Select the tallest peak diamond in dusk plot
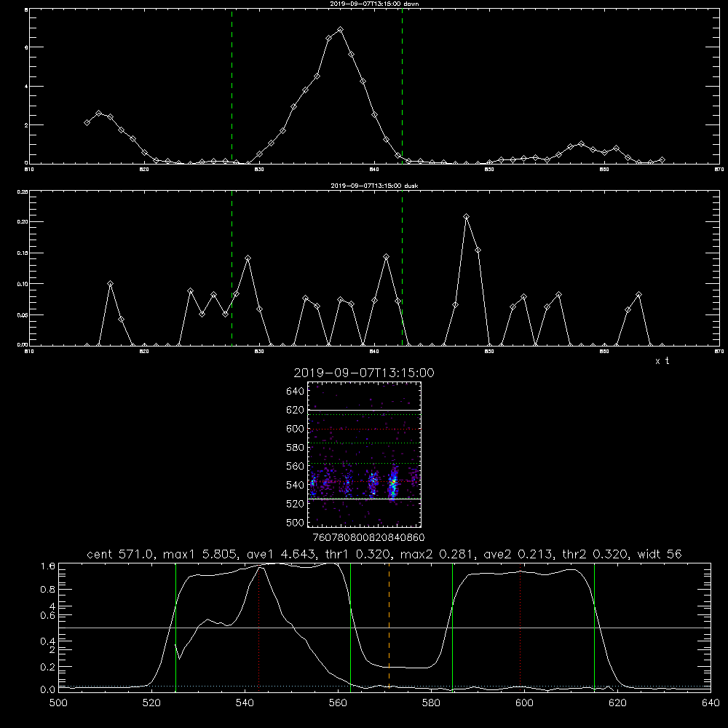The height and width of the screenshot is (728, 728). 466,217
